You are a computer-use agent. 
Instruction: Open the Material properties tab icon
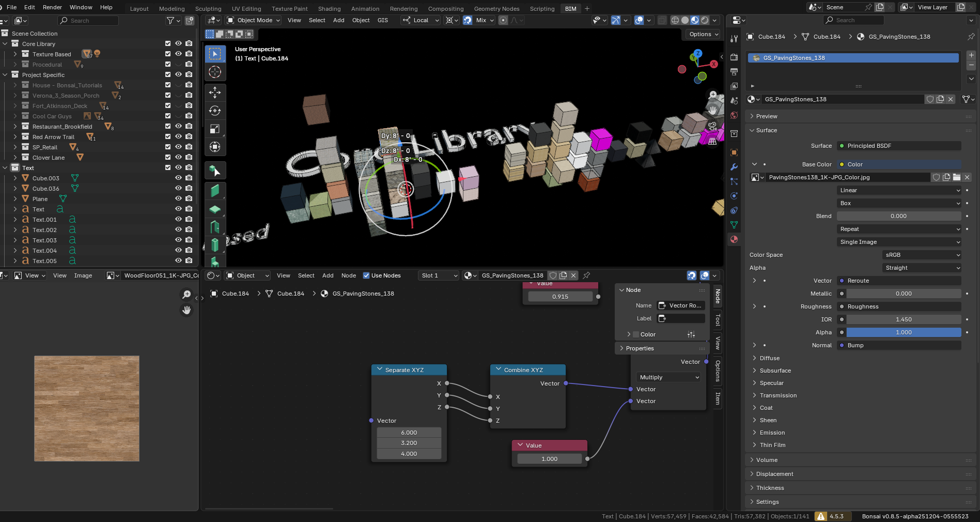tap(734, 239)
